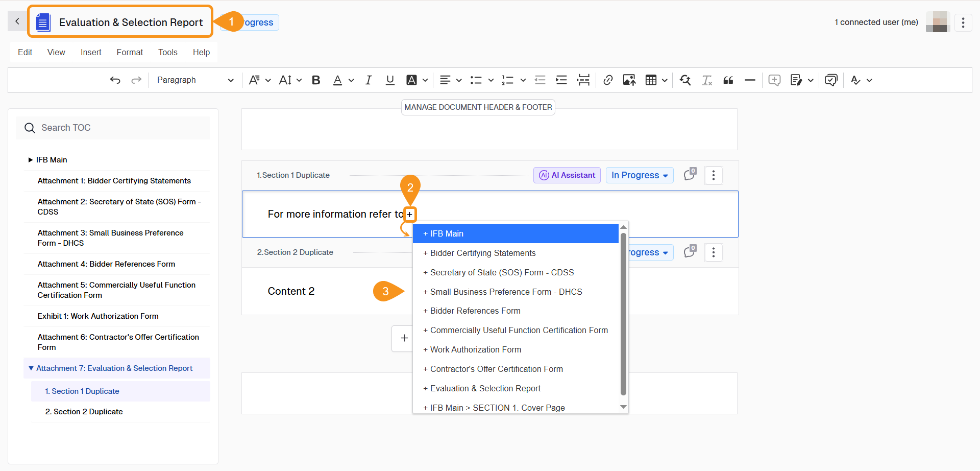
Task: Insert a horizontal line
Action: 750,80
